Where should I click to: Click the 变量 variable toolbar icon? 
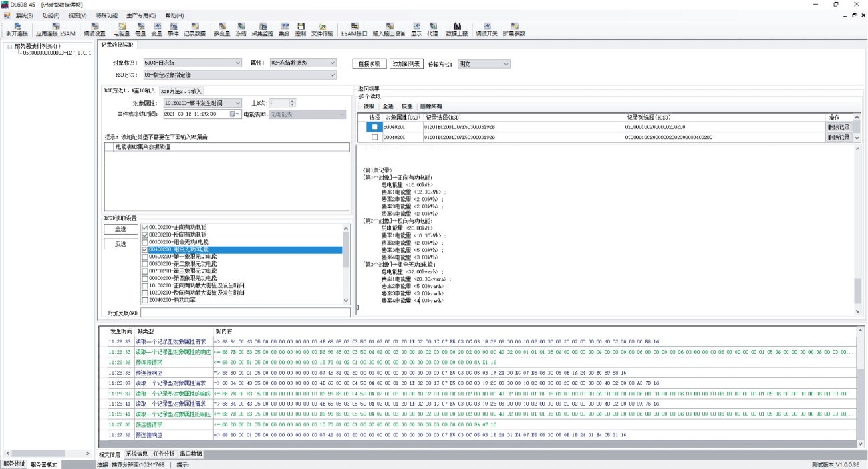(x=157, y=29)
